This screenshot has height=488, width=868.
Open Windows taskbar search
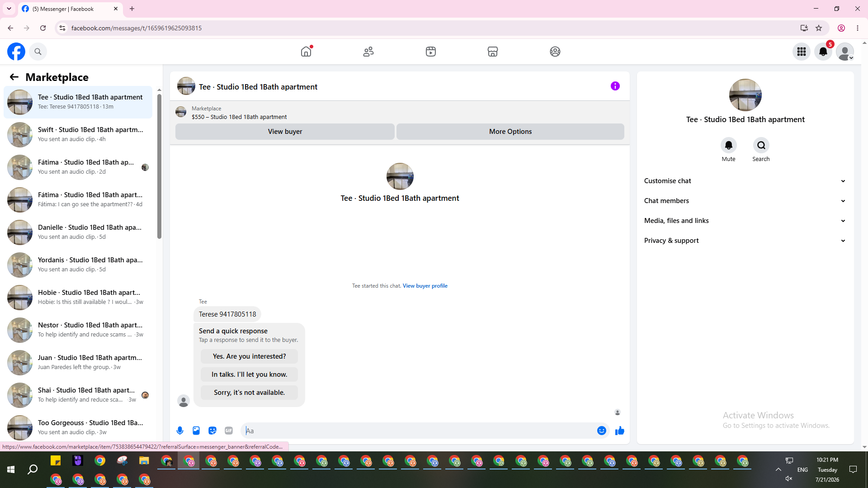[33, 470]
